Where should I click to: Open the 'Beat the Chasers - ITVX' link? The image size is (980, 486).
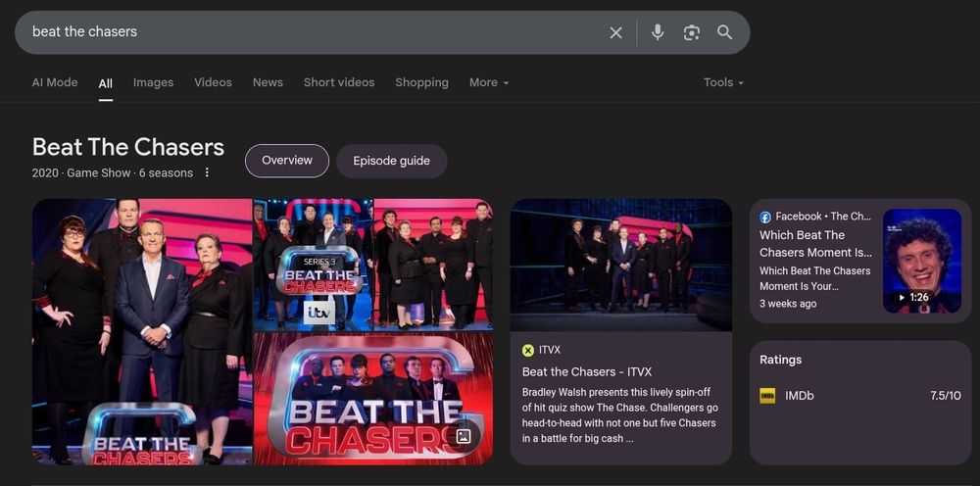(x=587, y=372)
